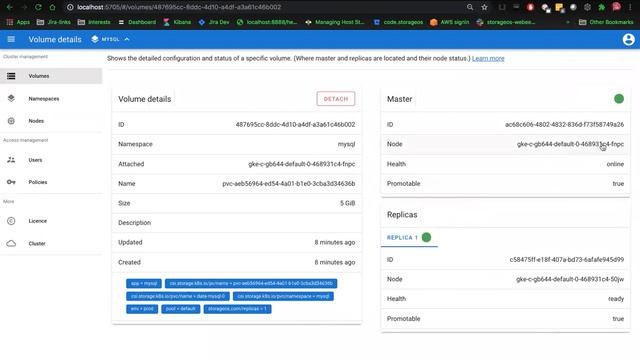
Task: Open Namespaces in the sidebar
Action: point(51,98)
